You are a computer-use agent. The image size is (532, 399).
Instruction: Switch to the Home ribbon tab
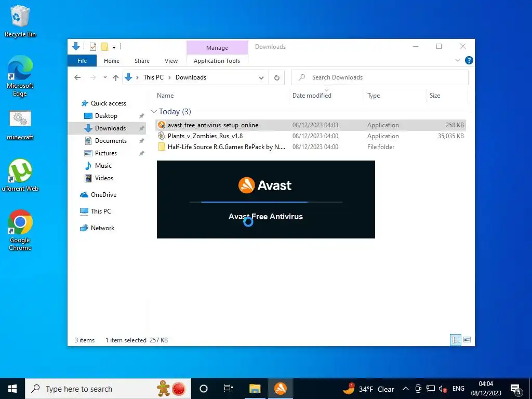pyautogui.click(x=112, y=61)
